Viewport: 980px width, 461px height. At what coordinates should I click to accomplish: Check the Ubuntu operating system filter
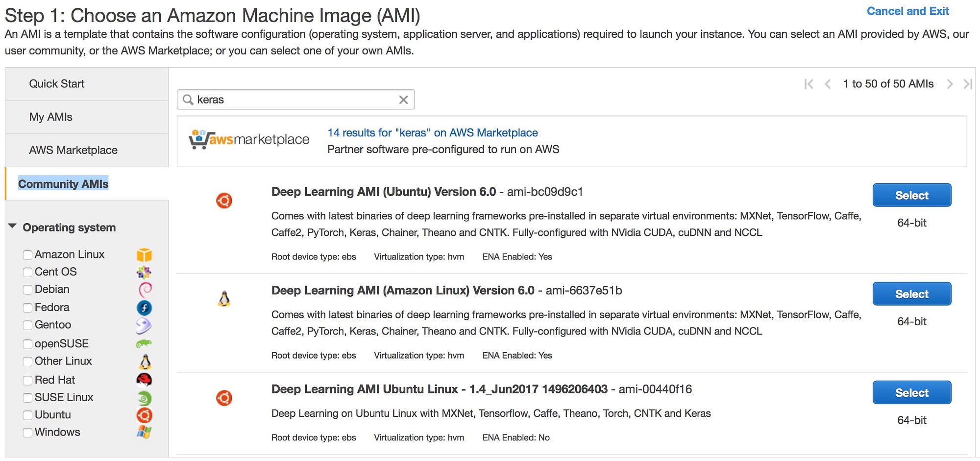(28, 415)
